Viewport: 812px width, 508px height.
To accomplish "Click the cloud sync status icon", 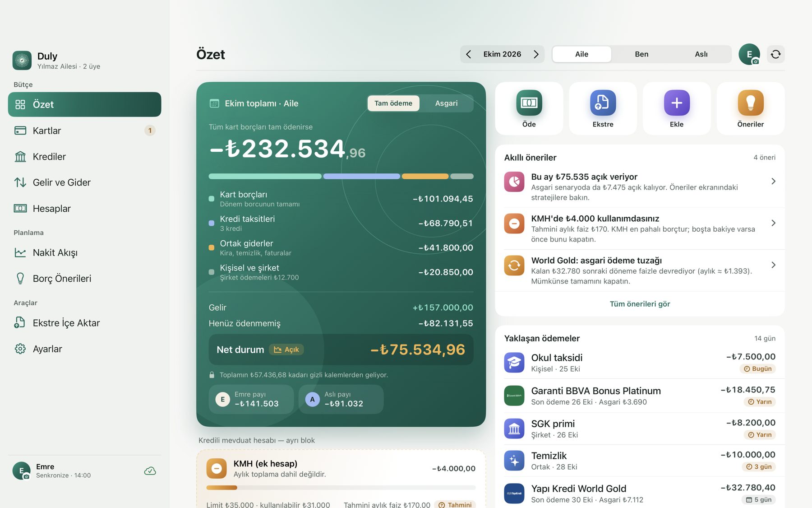I will coord(150,471).
